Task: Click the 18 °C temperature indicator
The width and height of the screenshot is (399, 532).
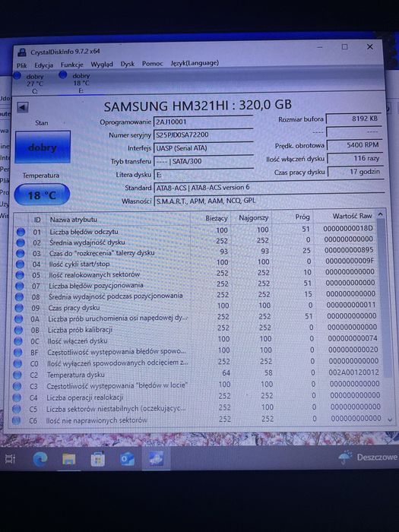Action: (x=42, y=195)
